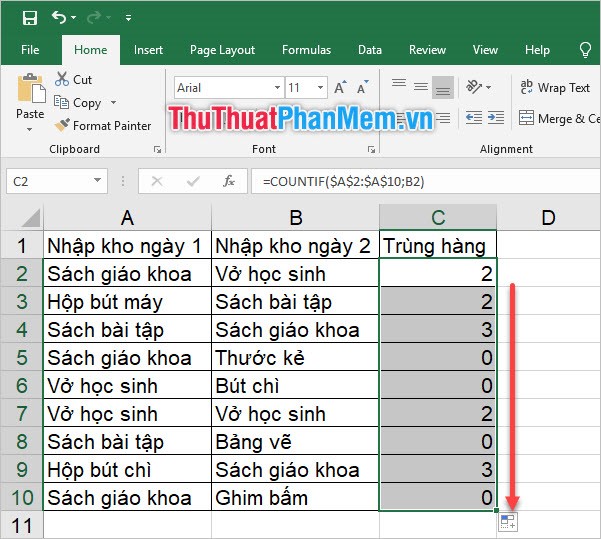Activate the Format Painter
Image resolution: width=601 pixels, height=539 pixels.
pos(103,125)
